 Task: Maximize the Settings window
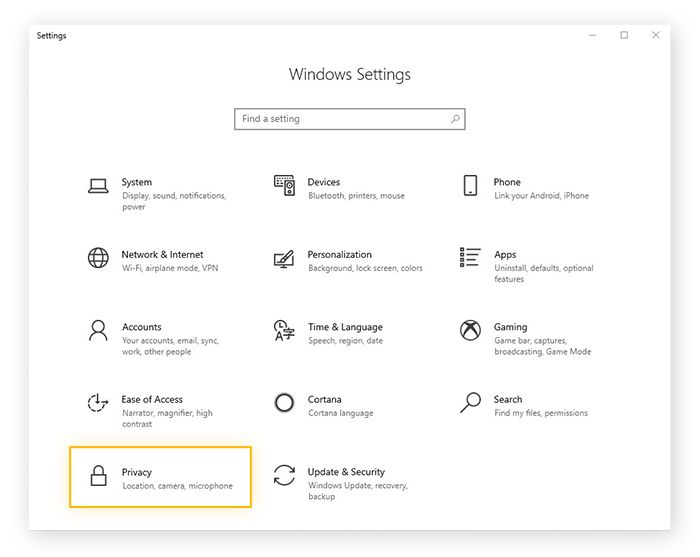pyautogui.click(x=624, y=35)
